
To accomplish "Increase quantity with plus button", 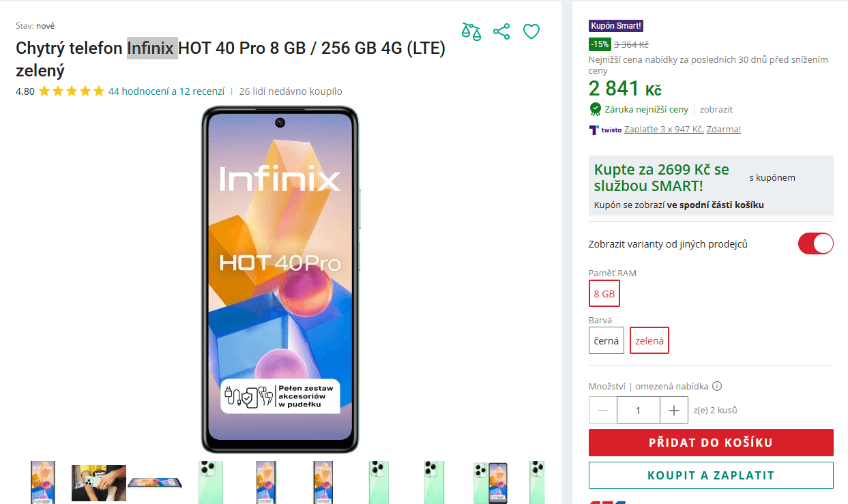I will point(673,410).
